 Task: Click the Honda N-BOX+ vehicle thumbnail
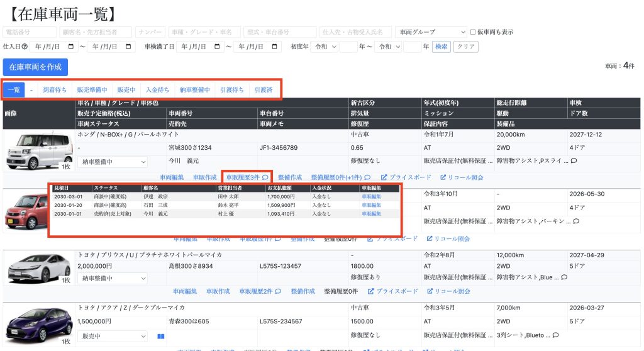(x=37, y=148)
